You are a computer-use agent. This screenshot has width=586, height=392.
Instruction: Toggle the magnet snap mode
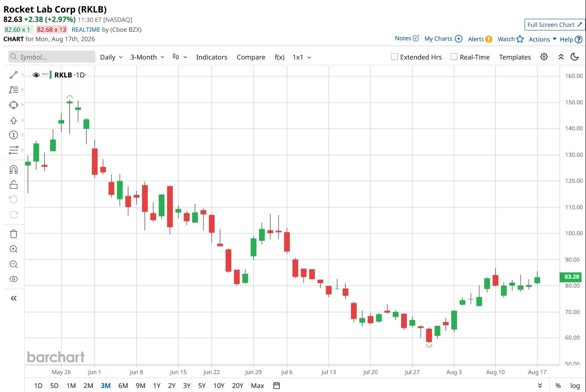point(13,170)
